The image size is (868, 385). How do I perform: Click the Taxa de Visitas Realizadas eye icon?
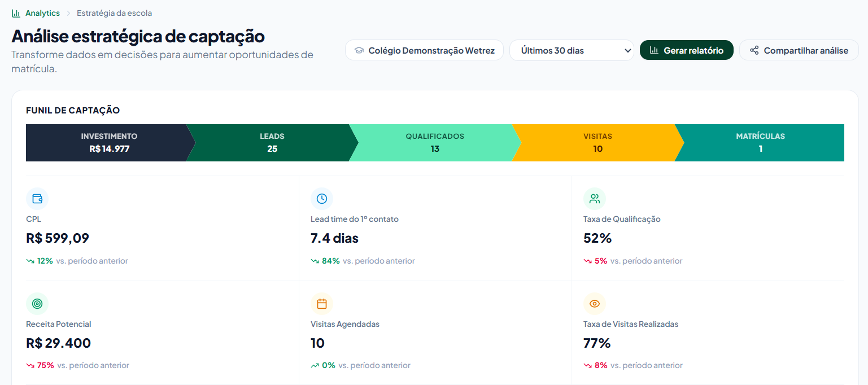[x=595, y=304]
